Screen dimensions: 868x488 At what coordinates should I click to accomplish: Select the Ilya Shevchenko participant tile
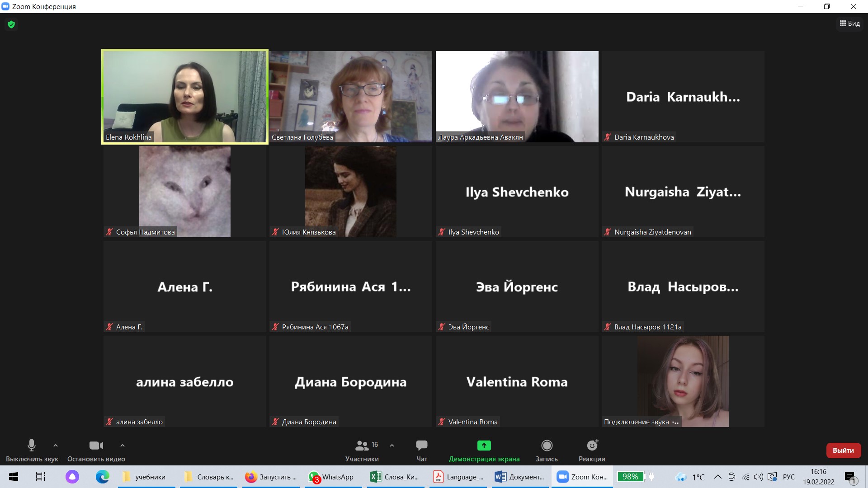(x=517, y=192)
